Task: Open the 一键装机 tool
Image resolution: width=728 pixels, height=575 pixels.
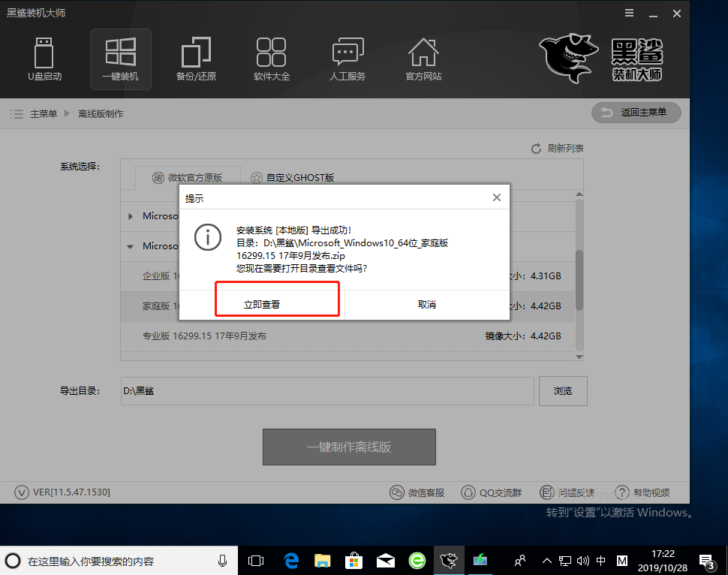Action: (x=120, y=59)
